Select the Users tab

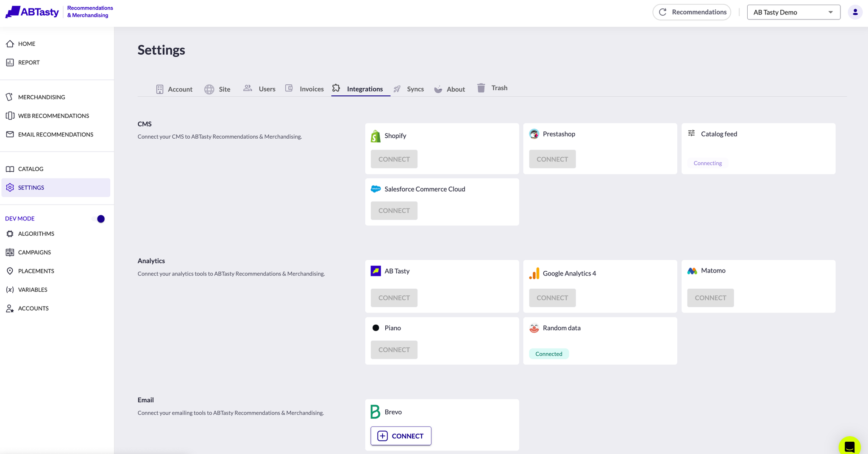pyautogui.click(x=260, y=89)
